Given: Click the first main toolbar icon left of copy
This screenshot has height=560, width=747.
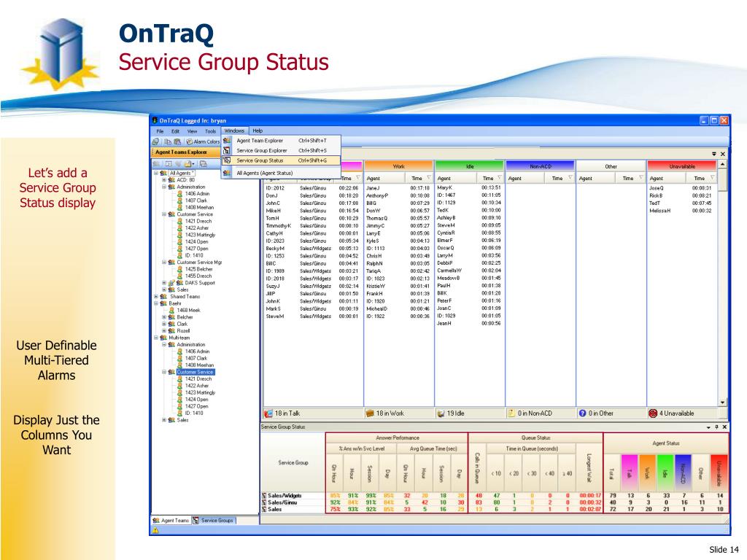Looking at the screenshot, I should click(x=156, y=141).
